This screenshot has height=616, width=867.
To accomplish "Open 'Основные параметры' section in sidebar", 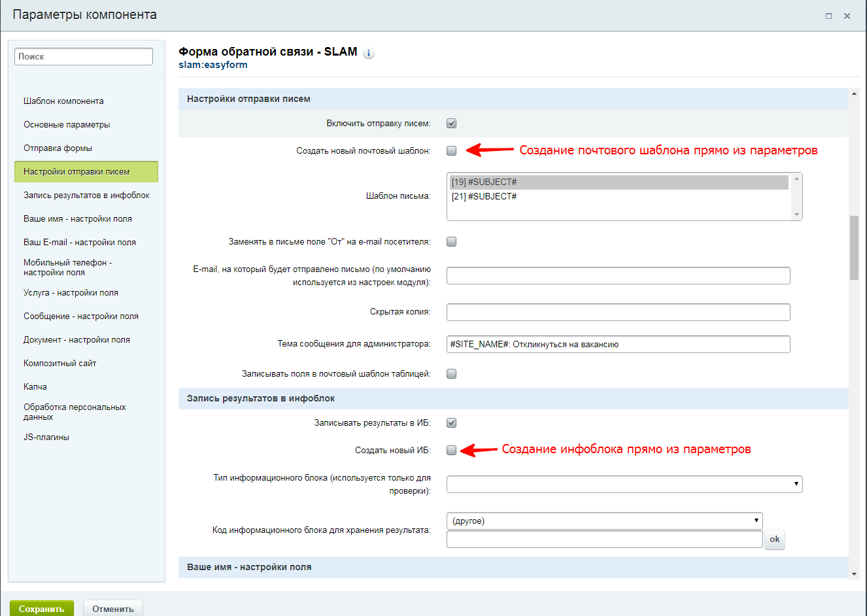I will click(x=67, y=124).
